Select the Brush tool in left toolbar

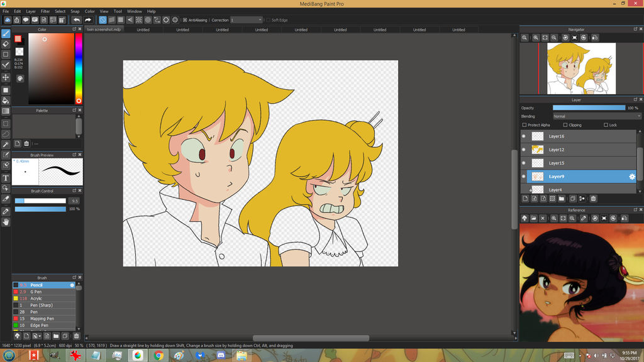6,34
